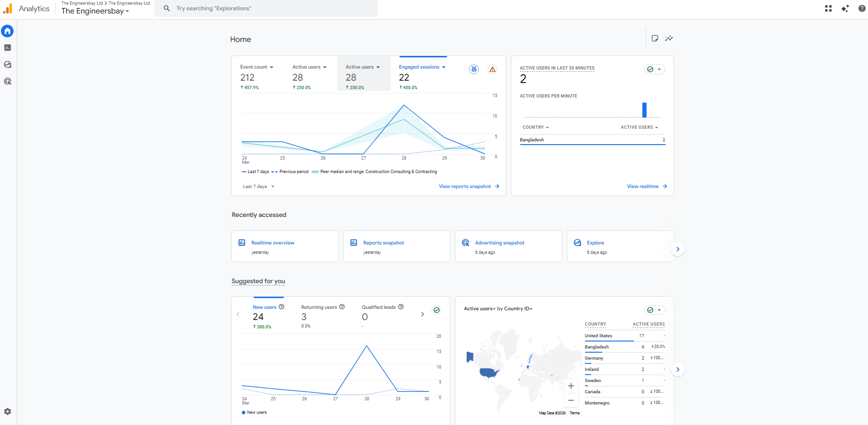Viewport: 868px width, 425px height.
Task: Zoom out on the country map
Action: click(571, 400)
